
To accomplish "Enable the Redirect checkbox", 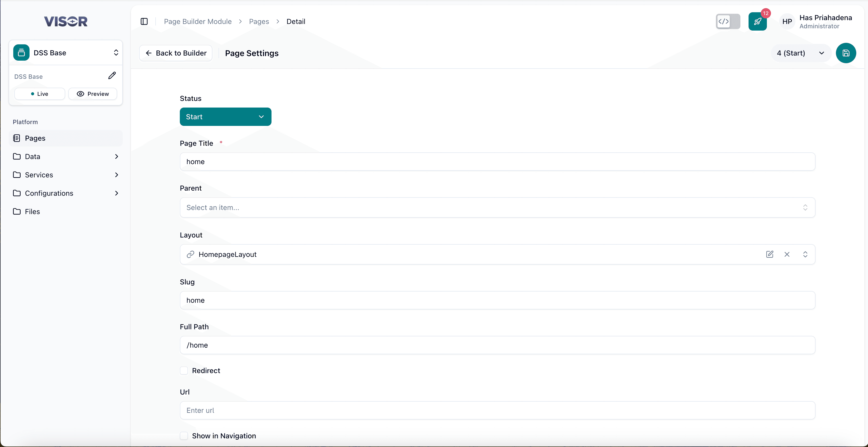I will click(x=184, y=370).
